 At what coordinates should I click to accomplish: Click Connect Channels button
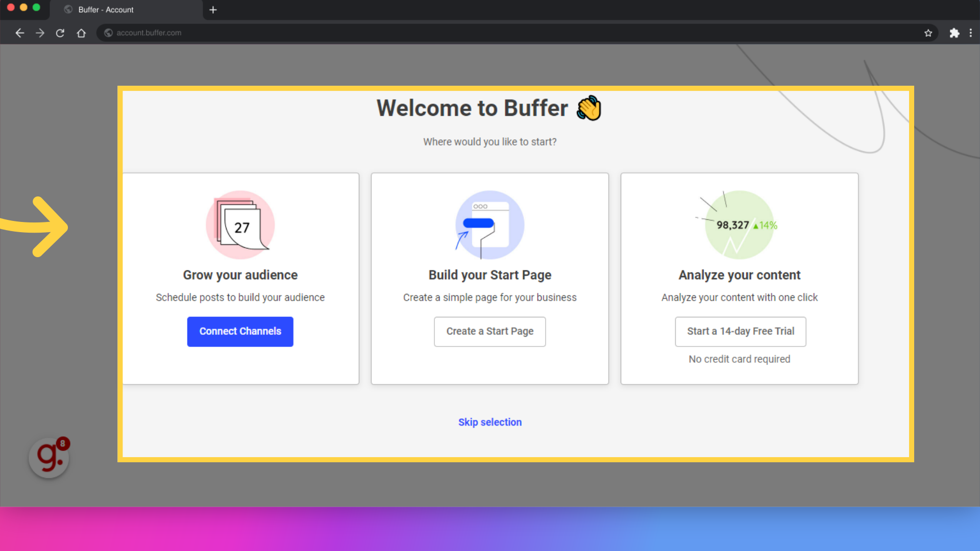tap(240, 331)
